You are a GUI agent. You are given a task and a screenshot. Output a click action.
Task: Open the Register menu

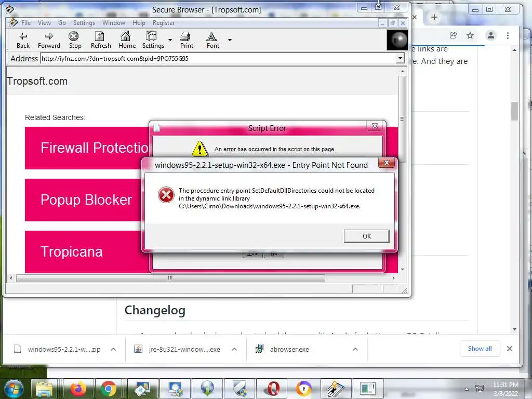(164, 23)
